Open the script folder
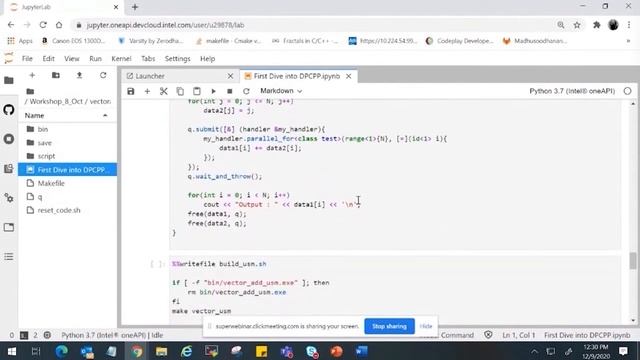640x360 pixels. point(67,156)
